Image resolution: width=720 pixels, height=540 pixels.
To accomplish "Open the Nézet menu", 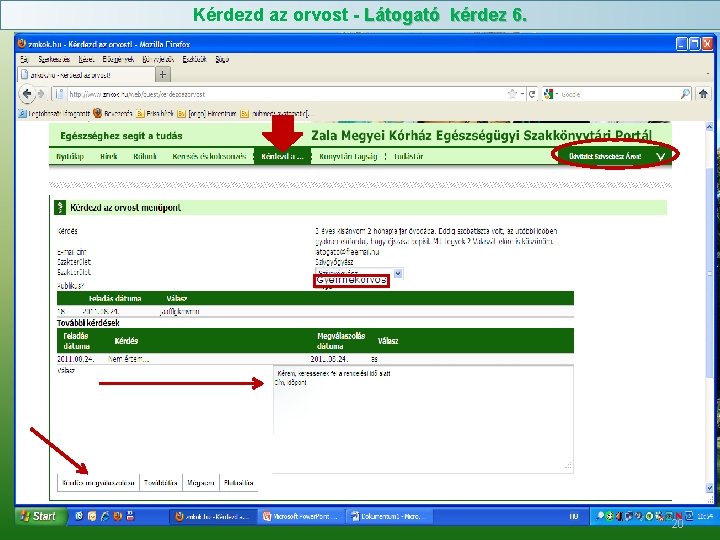I will tap(86, 59).
